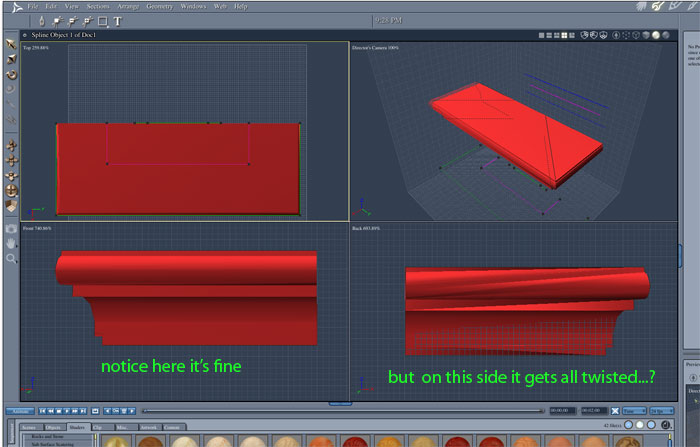The height and width of the screenshot is (447, 700).
Task: Choose the Text tool in top toolbar
Action: click(x=117, y=20)
